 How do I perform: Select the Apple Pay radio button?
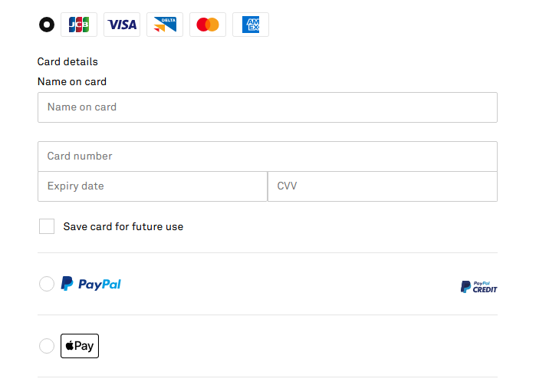pyautogui.click(x=47, y=346)
